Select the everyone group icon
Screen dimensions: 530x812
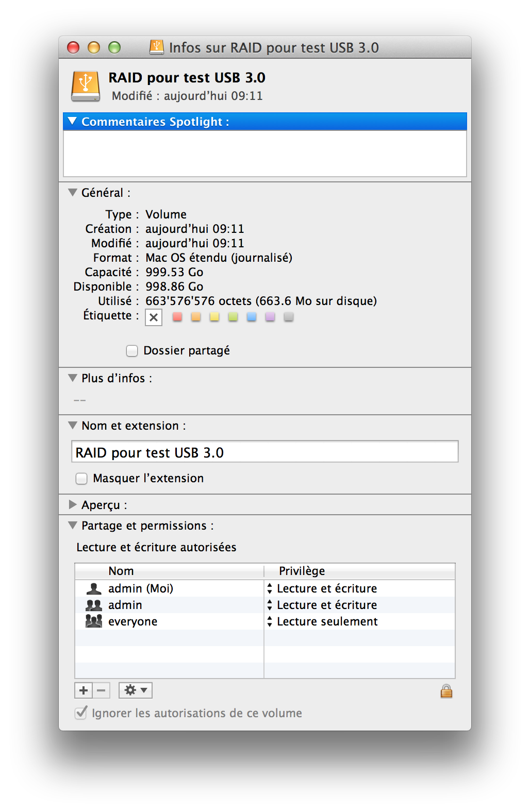tap(93, 621)
